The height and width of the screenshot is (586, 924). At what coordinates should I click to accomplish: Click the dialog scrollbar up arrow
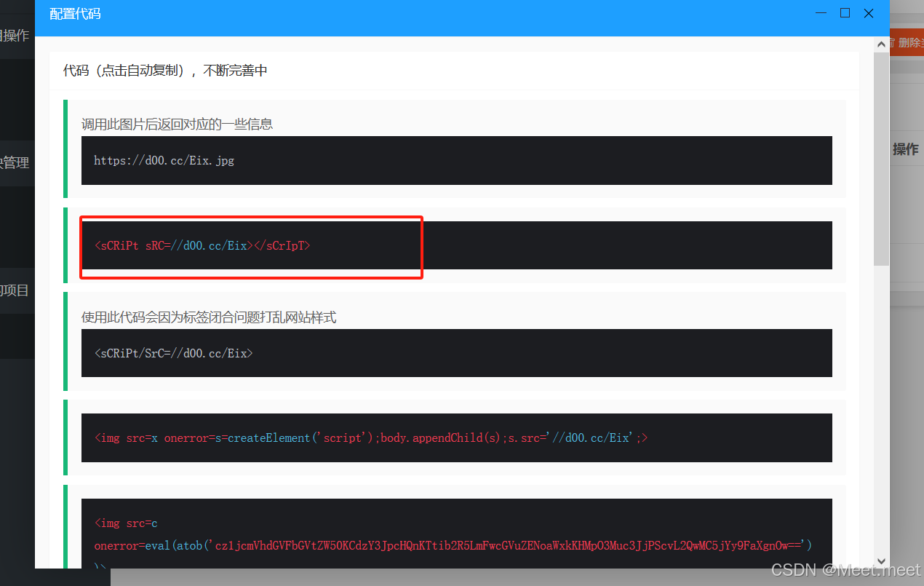coord(881,43)
